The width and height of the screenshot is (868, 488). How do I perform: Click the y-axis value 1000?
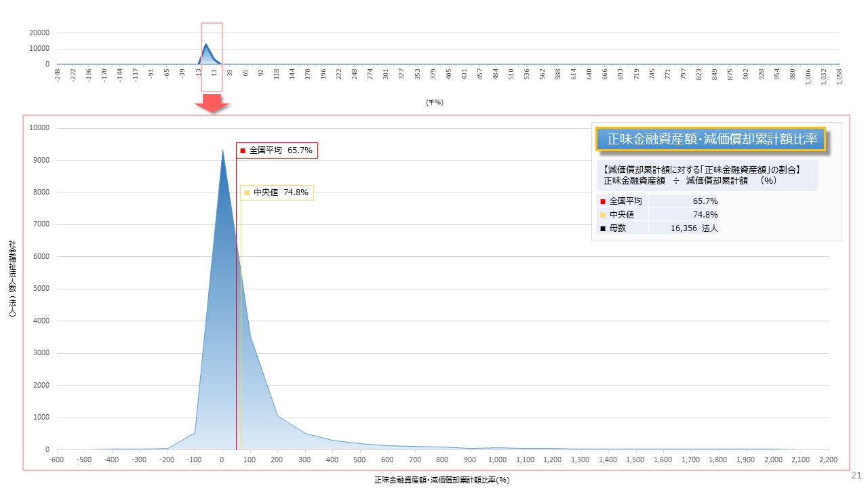click(41, 418)
